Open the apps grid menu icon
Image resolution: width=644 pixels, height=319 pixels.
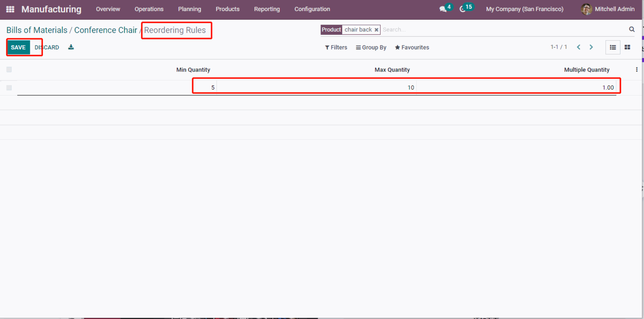[10, 9]
